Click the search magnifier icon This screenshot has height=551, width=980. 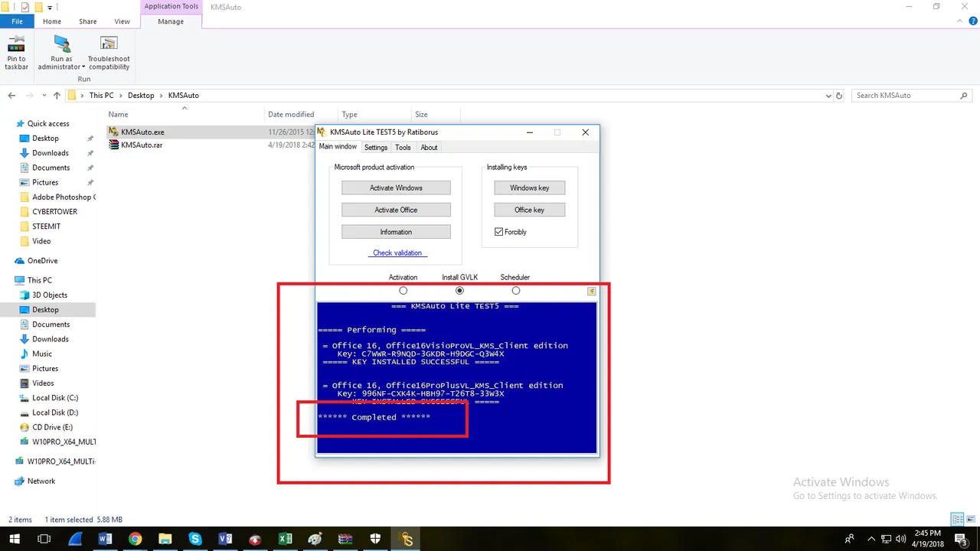pos(964,96)
